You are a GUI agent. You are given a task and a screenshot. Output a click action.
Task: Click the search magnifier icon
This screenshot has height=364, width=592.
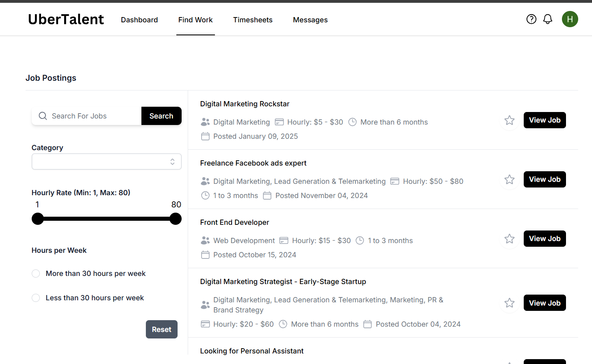tap(43, 116)
